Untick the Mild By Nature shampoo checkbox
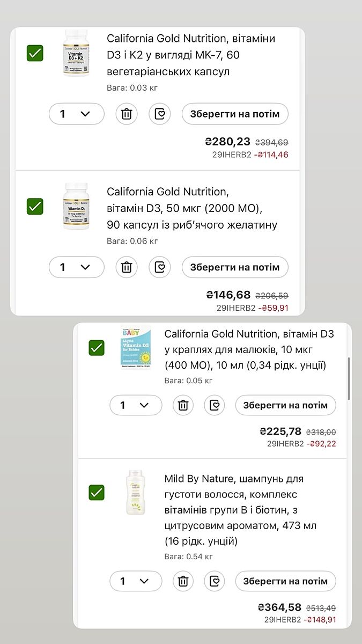The width and height of the screenshot is (362, 644). click(x=97, y=492)
